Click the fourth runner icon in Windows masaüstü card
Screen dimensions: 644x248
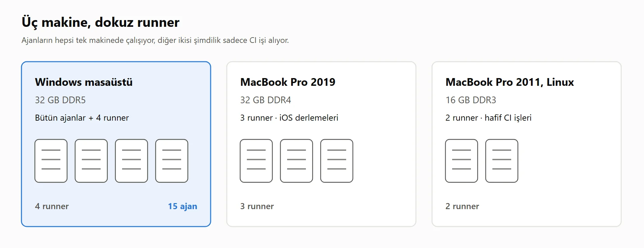click(x=172, y=161)
